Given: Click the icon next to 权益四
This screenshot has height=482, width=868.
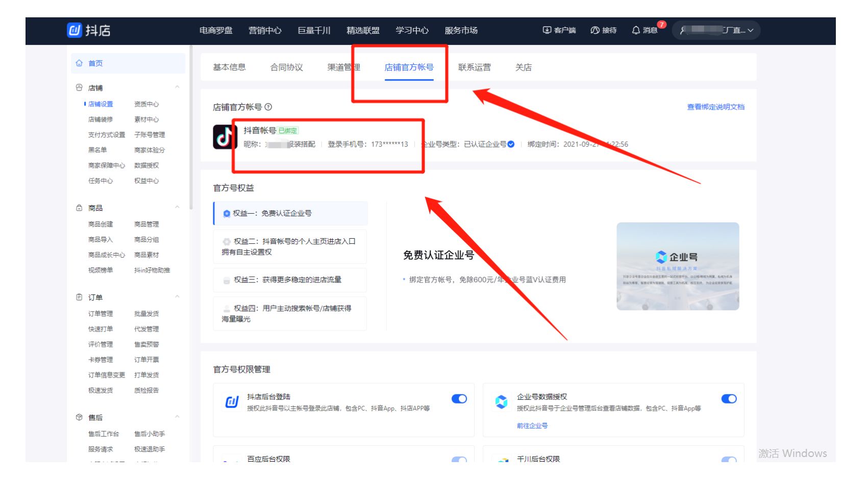Looking at the screenshot, I should [x=227, y=309].
